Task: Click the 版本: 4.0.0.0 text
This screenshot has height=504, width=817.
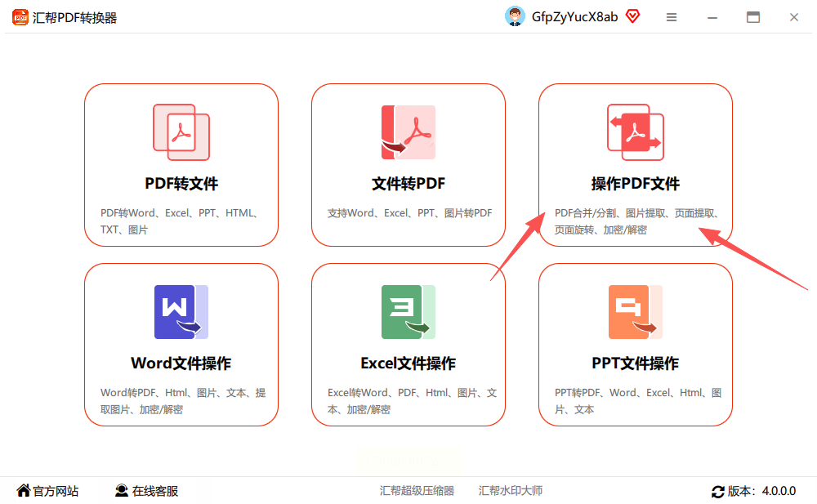Action: 761,491
